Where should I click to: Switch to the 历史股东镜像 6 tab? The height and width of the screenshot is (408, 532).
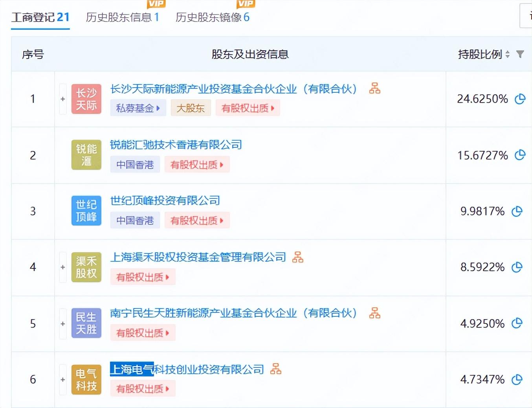pyautogui.click(x=213, y=17)
